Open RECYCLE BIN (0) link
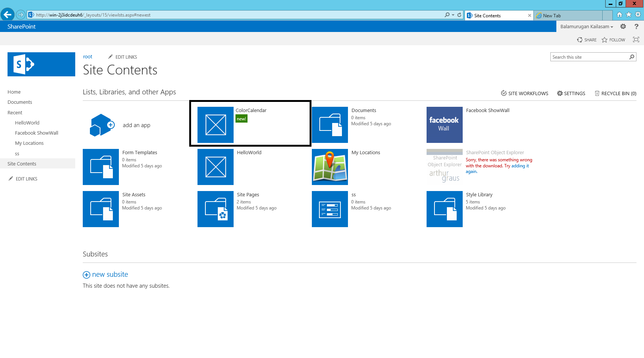Viewport: 644px width, 358px height. [x=615, y=93]
